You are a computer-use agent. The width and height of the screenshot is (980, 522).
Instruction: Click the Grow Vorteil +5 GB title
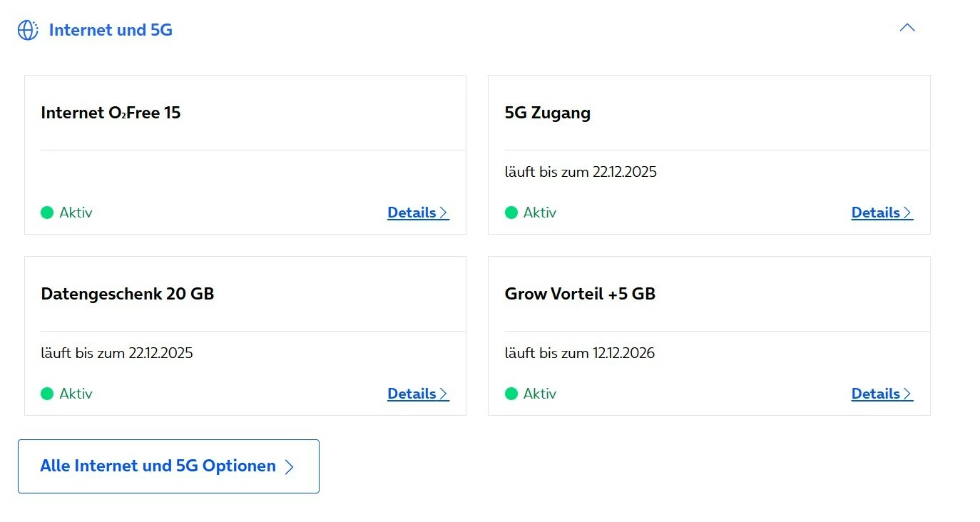(580, 294)
